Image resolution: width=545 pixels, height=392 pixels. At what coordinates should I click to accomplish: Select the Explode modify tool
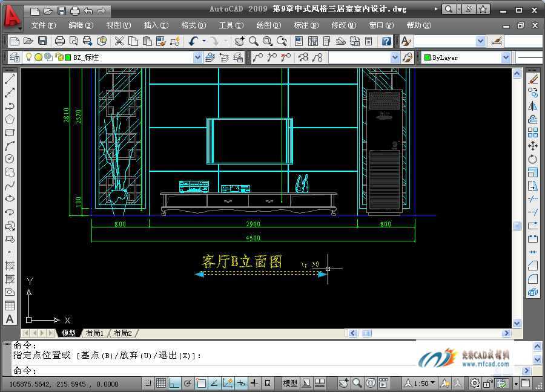click(533, 292)
